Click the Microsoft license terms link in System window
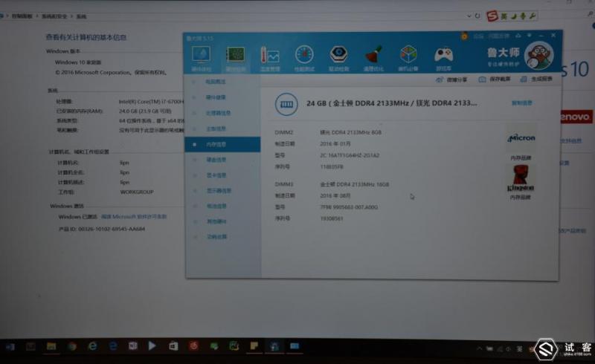The height and width of the screenshot is (364, 595). 134,217
